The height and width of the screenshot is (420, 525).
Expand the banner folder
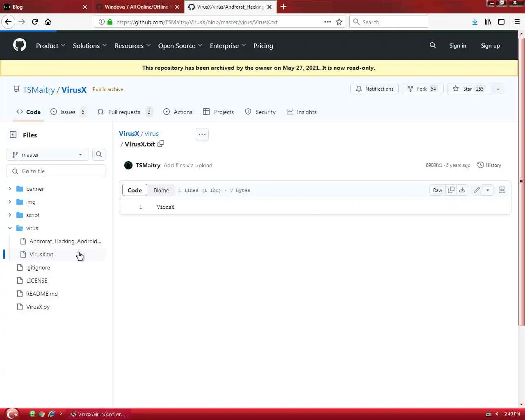click(x=10, y=189)
